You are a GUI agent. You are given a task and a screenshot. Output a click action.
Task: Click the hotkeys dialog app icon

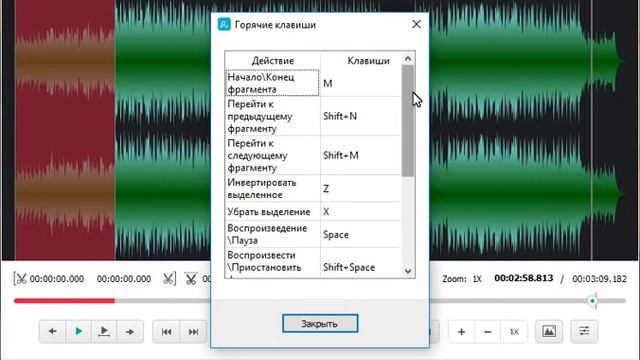pyautogui.click(x=224, y=24)
